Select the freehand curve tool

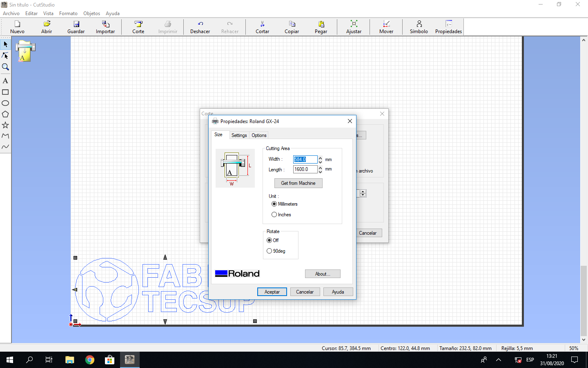pos(5,147)
